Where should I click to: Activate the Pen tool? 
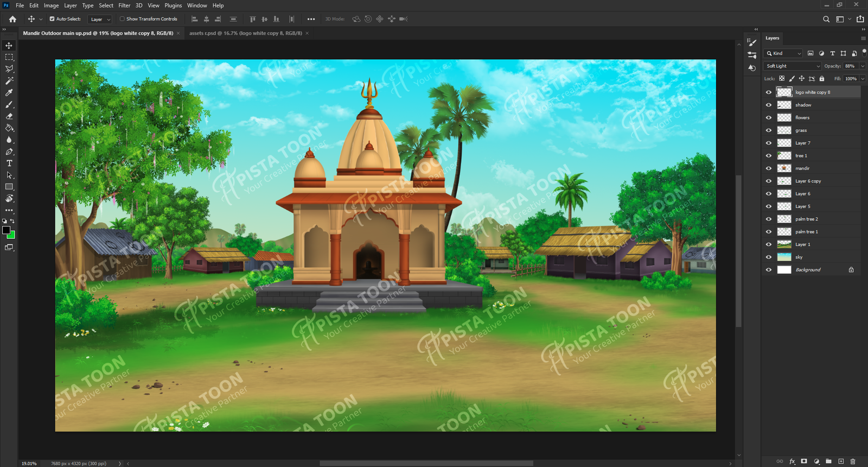9,152
